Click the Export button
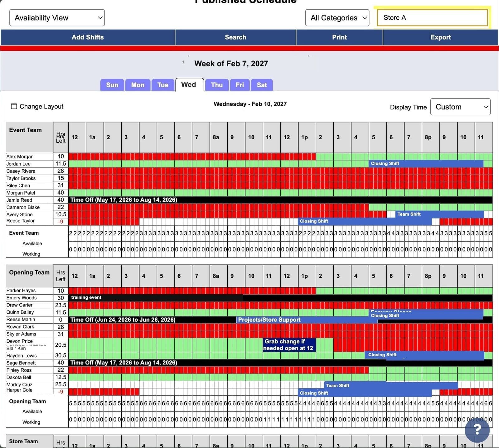The width and height of the screenshot is (499, 448). pos(440,37)
